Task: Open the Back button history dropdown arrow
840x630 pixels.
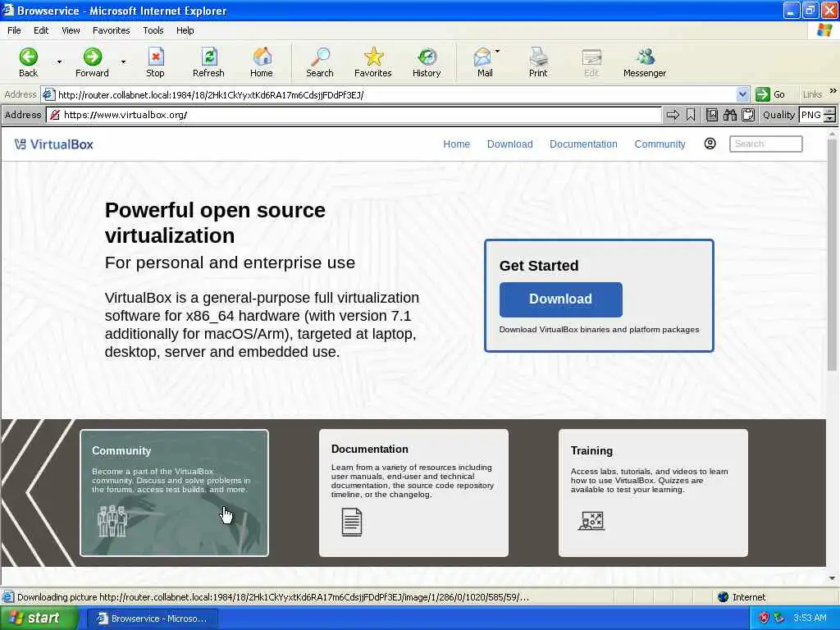Action: [x=59, y=62]
